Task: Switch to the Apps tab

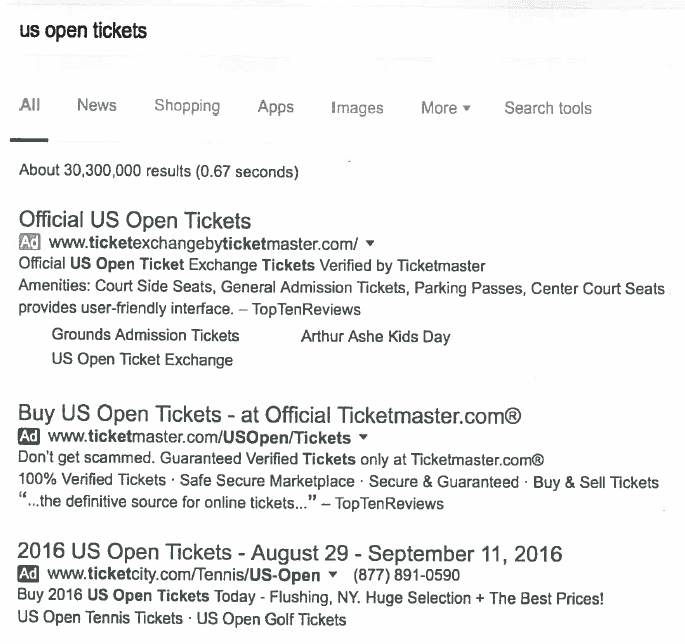Action: point(276,107)
